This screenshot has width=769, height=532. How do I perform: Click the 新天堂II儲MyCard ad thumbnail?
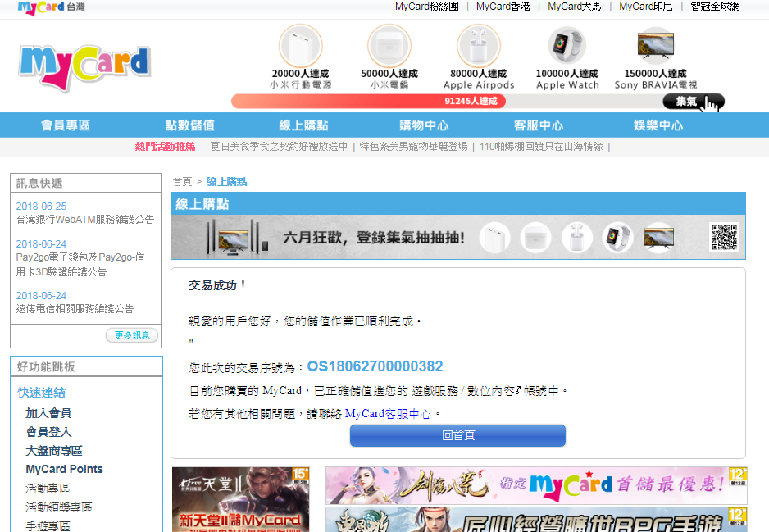click(241, 499)
